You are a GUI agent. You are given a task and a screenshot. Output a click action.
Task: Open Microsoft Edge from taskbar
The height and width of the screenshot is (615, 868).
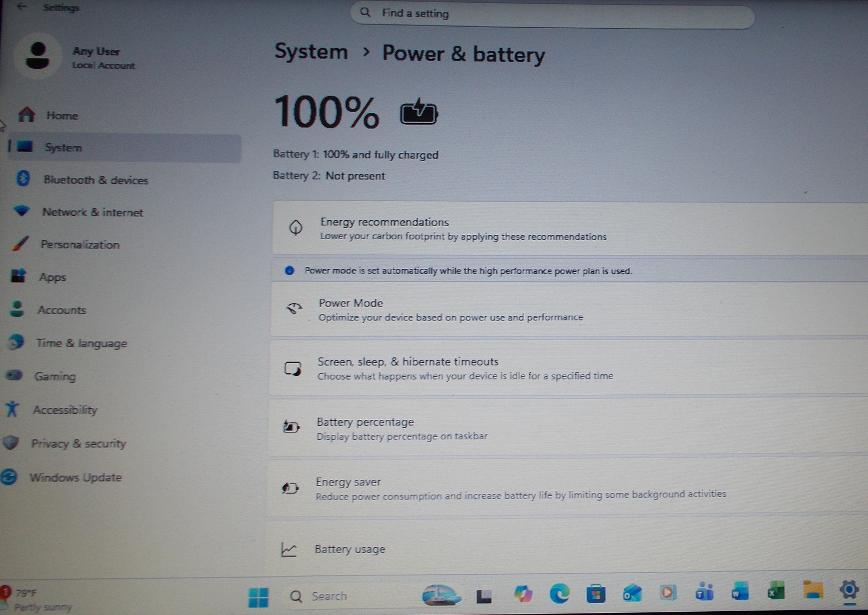click(x=559, y=593)
